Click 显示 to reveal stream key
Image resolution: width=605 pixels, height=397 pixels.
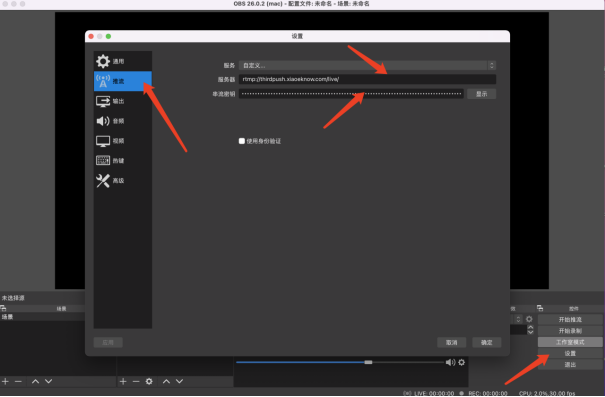(x=481, y=94)
